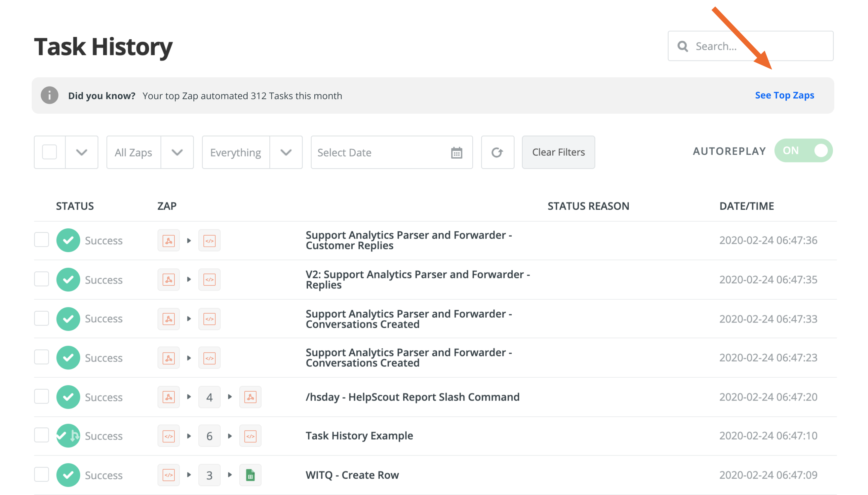The height and width of the screenshot is (495, 868).
Task: Click the STATUS REASON column header
Action: tap(588, 206)
